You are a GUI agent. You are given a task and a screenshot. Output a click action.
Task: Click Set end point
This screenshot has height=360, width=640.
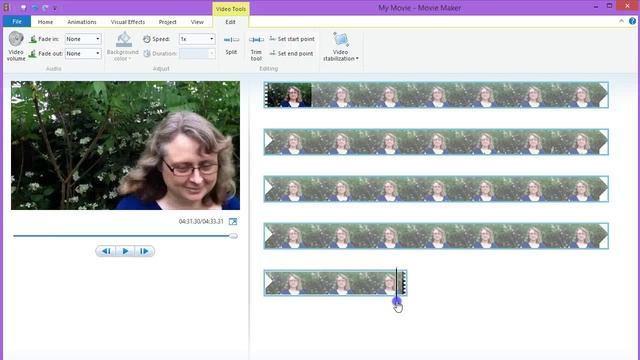[291, 53]
